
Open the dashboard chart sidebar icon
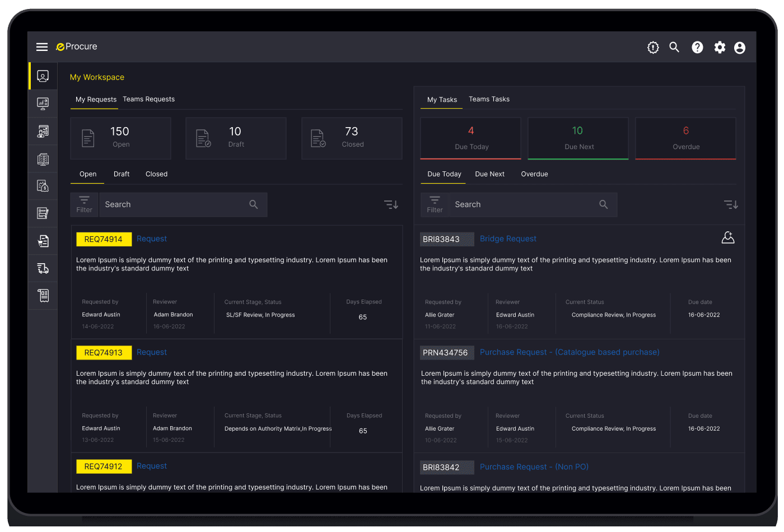point(43,103)
